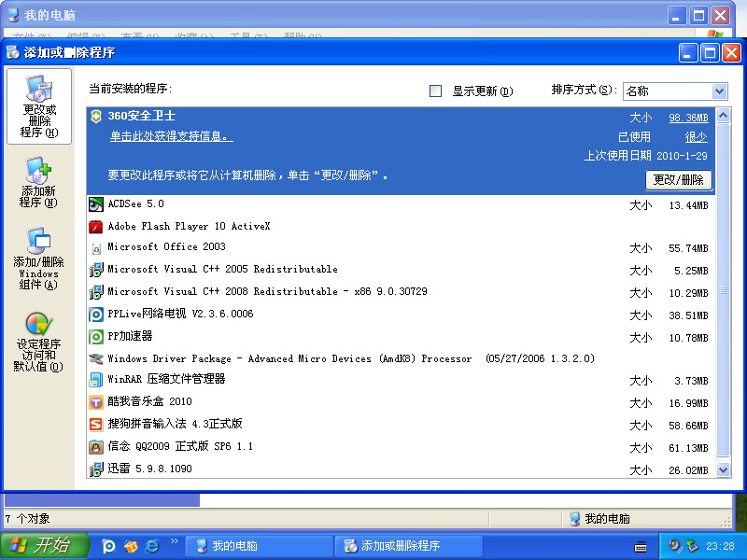747x560 pixels.
Task: Click the QQ2009 penguin icon
Action: point(96,447)
